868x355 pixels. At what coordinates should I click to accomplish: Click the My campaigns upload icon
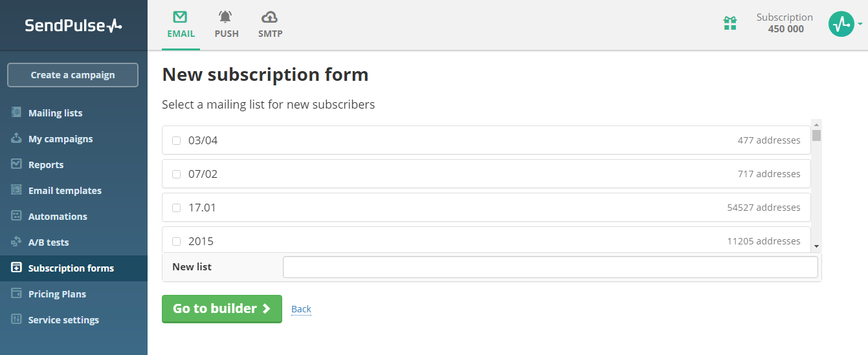17,138
